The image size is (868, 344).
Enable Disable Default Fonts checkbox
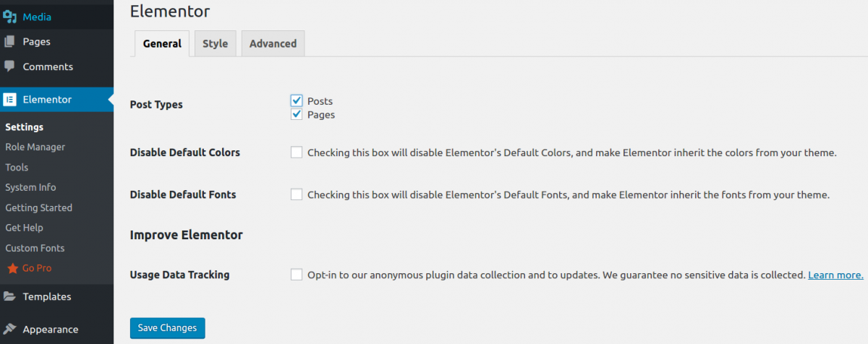point(297,194)
